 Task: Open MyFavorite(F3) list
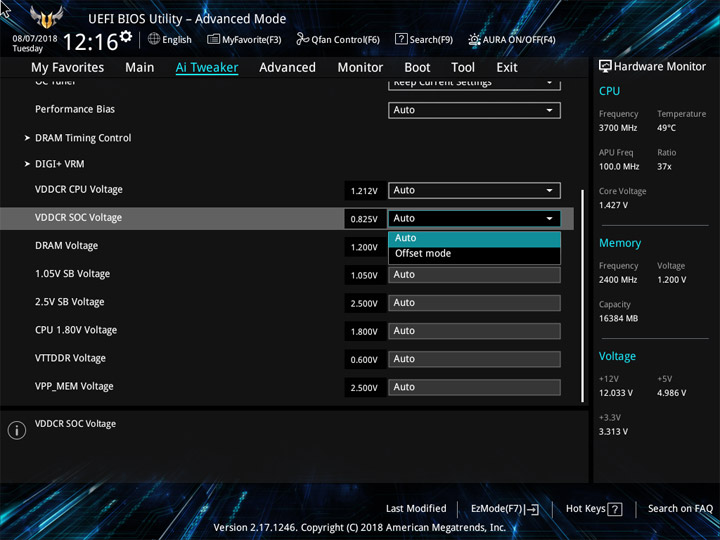point(244,39)
